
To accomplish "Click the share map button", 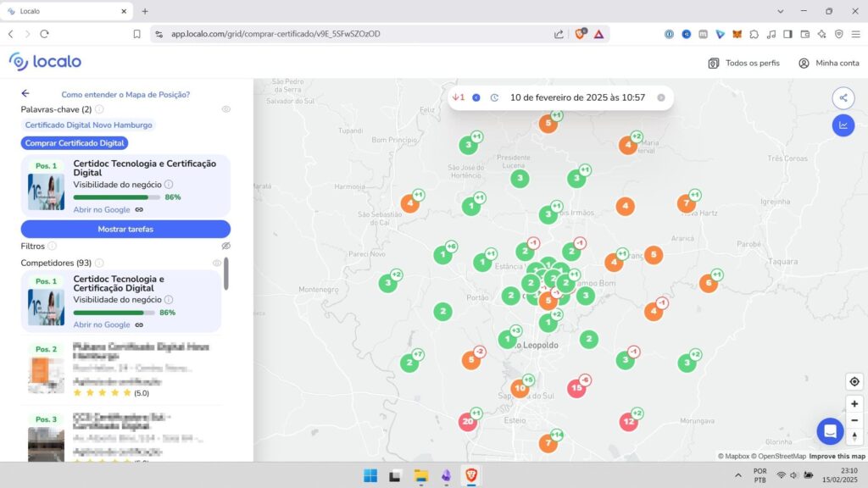I will point(843,98).
